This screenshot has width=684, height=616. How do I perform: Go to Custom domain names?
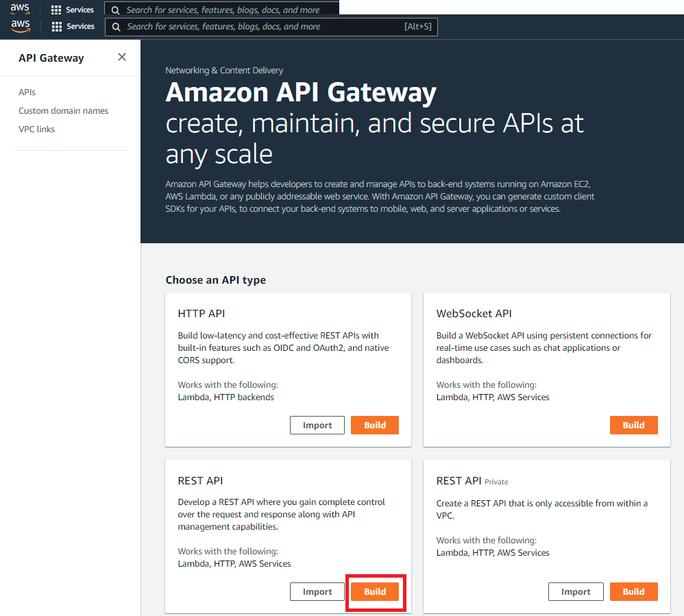pos(63,110)
